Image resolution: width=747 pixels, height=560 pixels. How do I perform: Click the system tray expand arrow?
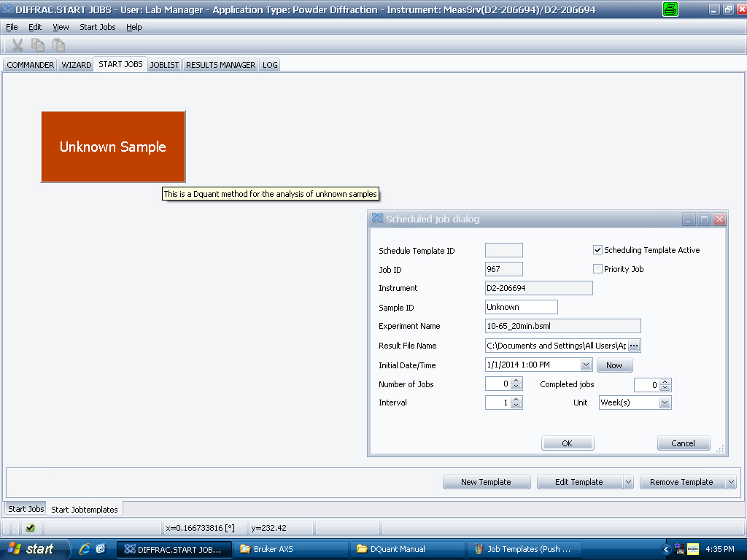(666, 550)
